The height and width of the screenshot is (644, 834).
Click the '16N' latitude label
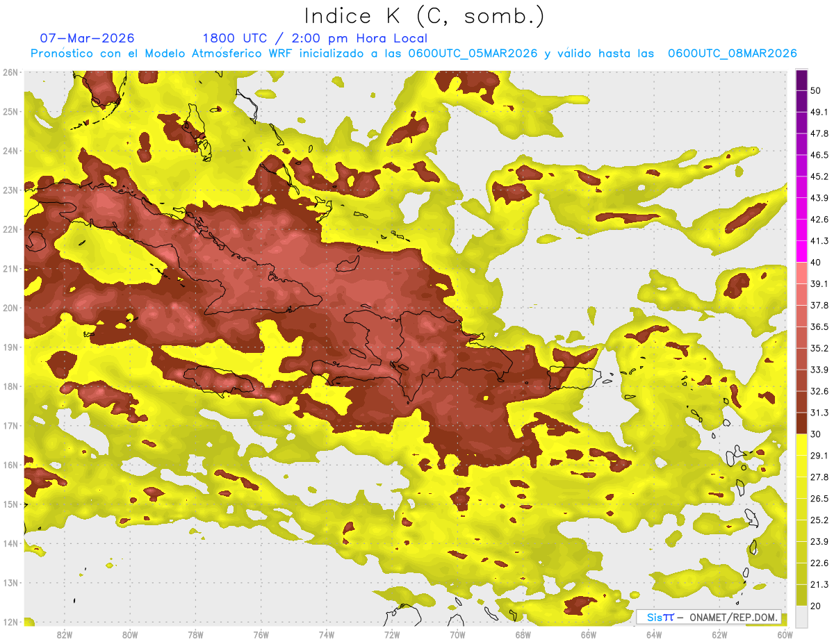10,465
